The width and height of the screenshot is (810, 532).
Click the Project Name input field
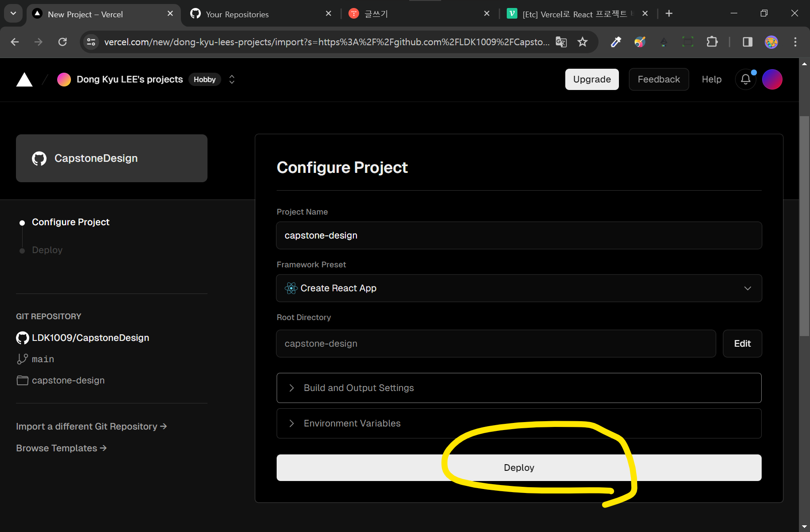point(519,235)
